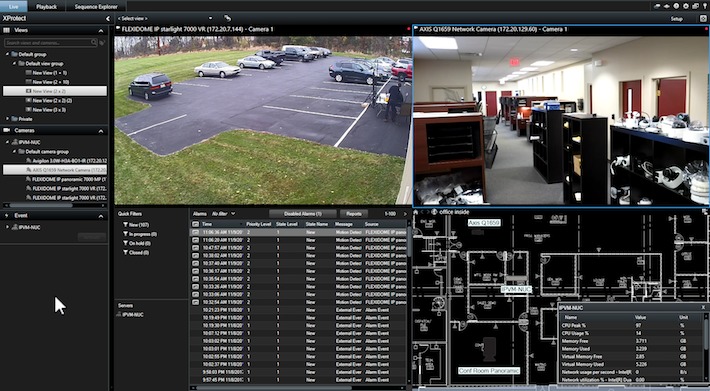Open the settings gear icon in top bar
Viewport: 710px width, 391px height.
(686, 6)
